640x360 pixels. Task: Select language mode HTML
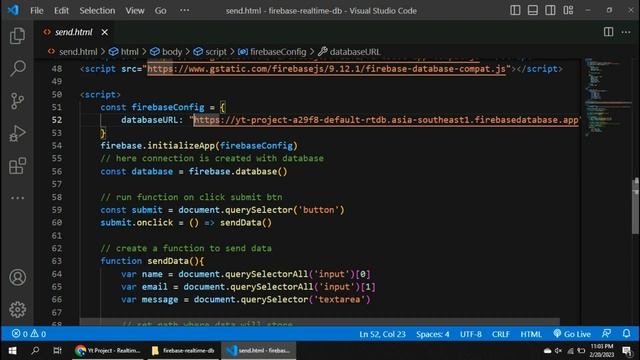pos(531,334)
